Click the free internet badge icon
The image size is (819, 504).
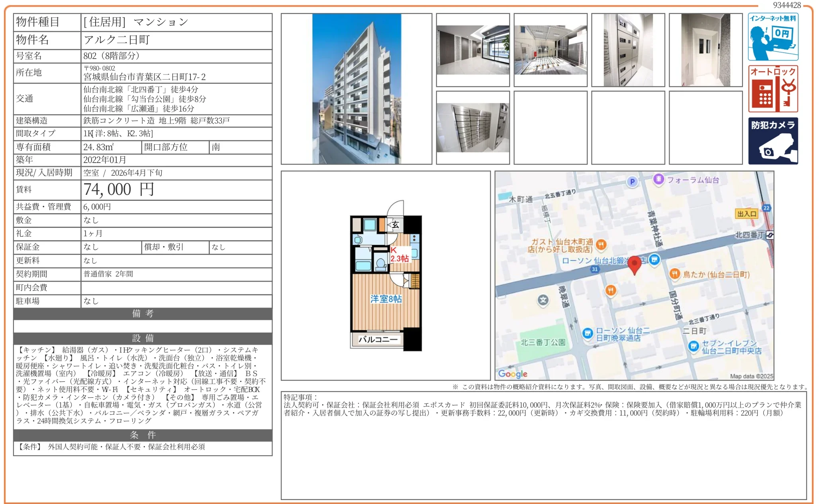pyautogui.click(x=772, y=37)
